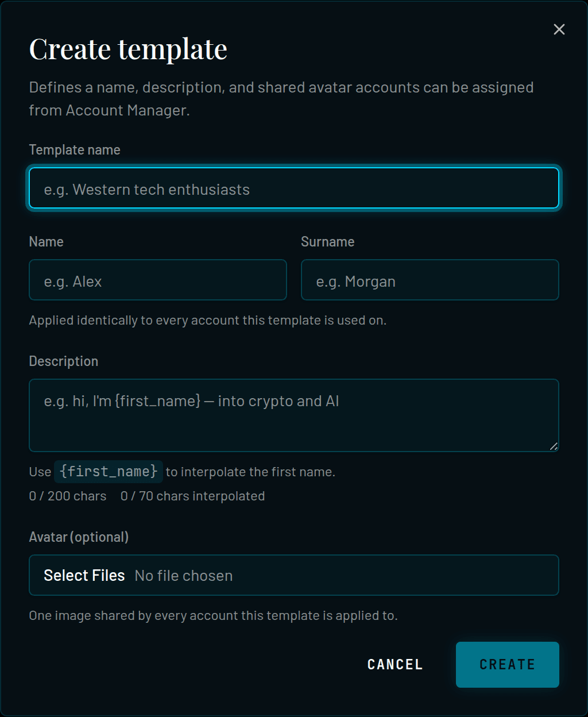Click the Description textarea resize handle
Viewport: 588px width, 717px height.
point(553,446)
